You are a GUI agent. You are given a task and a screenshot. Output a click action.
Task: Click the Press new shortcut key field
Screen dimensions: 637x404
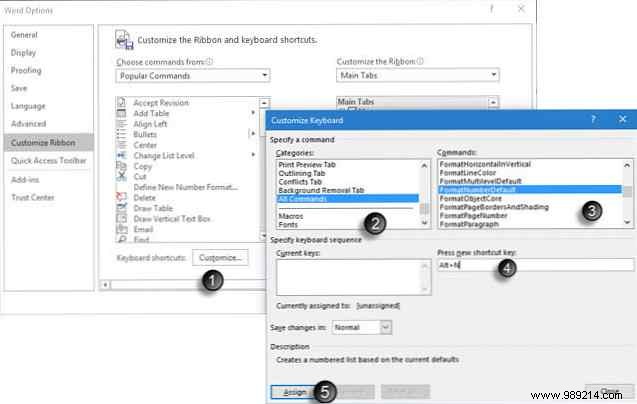click(x=535, y=265)
